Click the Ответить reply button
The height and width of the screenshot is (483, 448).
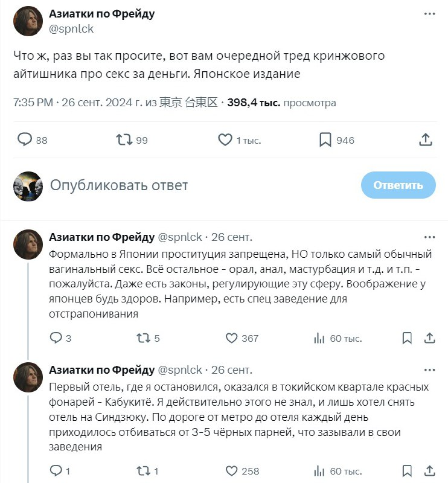pos(398,185)
